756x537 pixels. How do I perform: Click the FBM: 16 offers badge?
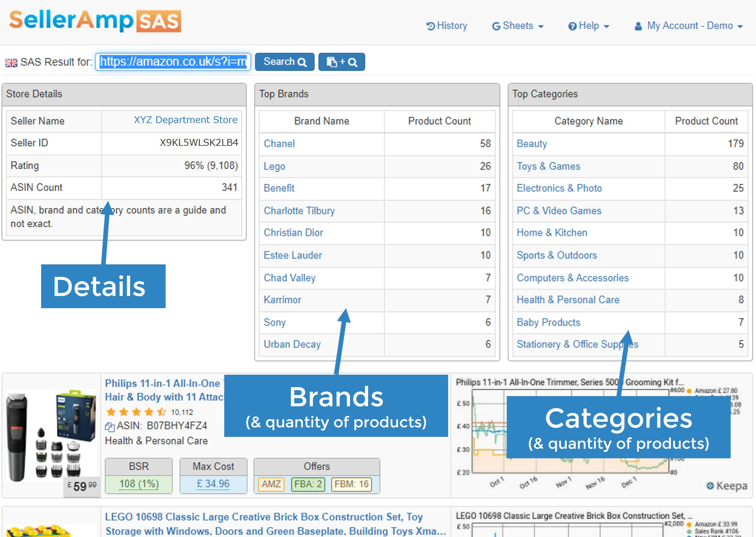[x=351, y=484]
